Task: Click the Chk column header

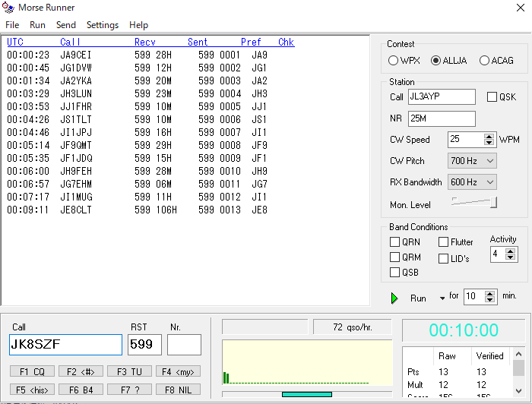Action: [x=286, y=42]
